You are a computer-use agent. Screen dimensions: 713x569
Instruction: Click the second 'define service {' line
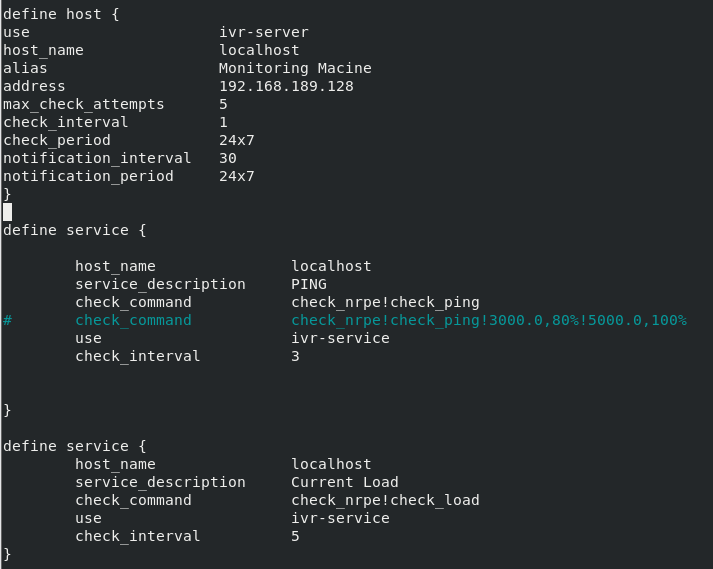pyautogui.click(x=75, y=446)
